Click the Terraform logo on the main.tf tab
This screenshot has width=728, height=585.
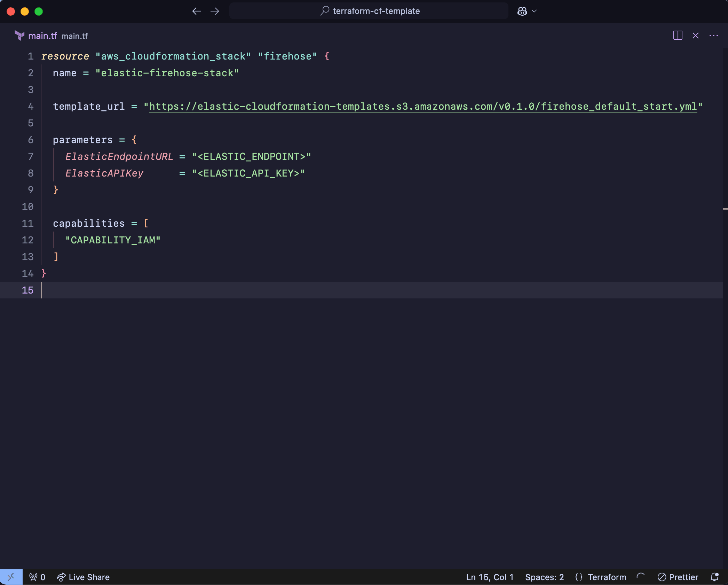click(19, 35)
